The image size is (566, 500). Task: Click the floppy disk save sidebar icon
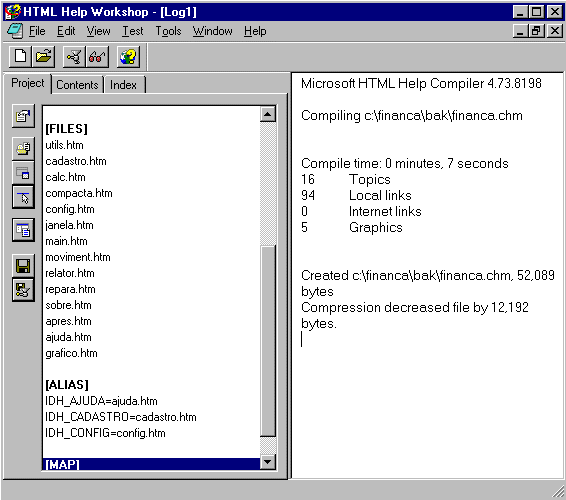click(23, 266)
